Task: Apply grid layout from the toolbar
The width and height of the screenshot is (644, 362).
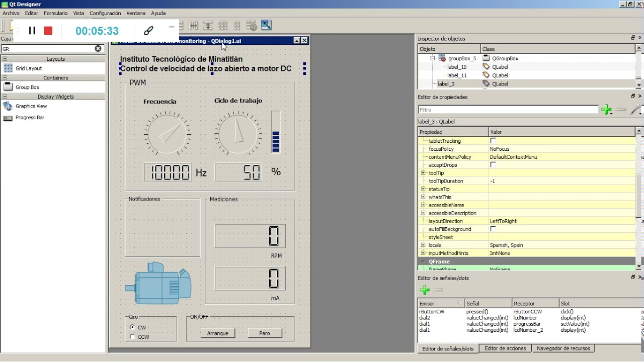Action: (222, 25)
